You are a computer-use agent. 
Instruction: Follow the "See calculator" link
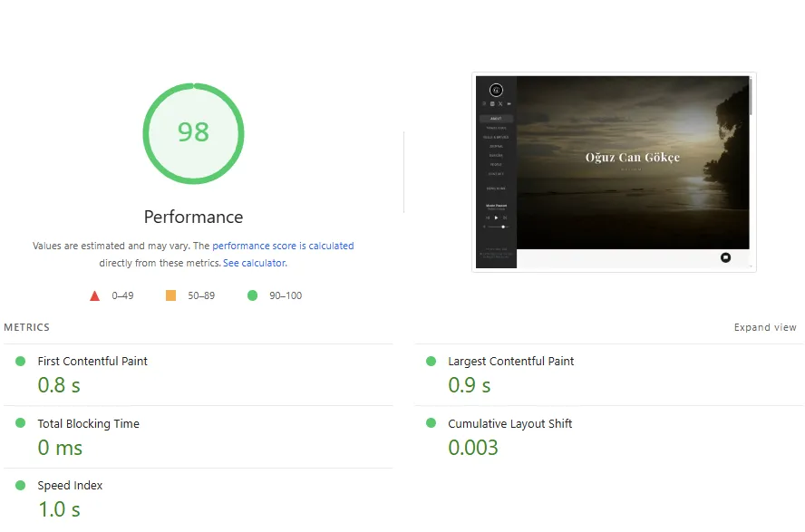pos(255,263)
